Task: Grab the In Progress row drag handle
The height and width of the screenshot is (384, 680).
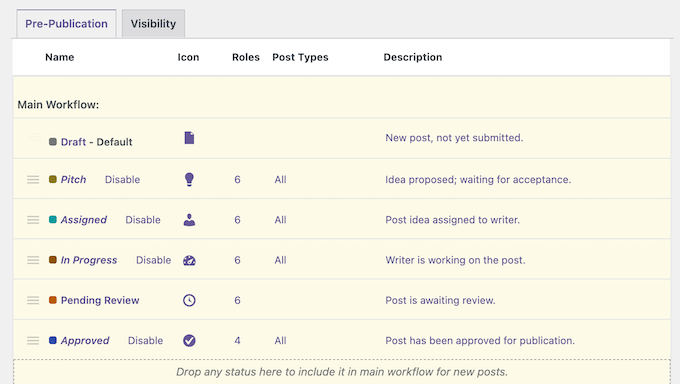Action: pyautogui.click(x=33, y=260)
